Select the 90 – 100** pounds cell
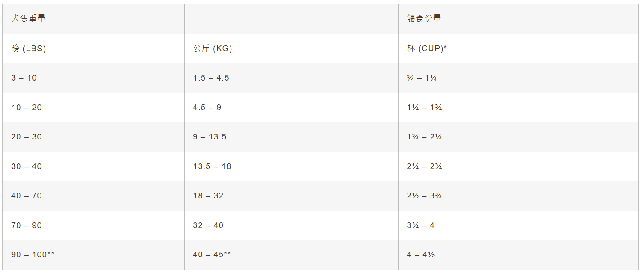644x274 pixels. (33, 255)
